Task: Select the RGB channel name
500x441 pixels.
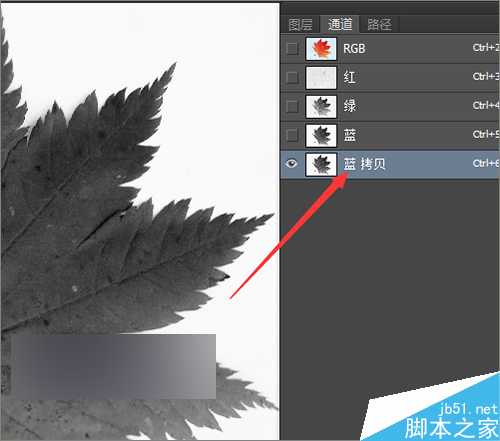Action: (x=354, y=49)
